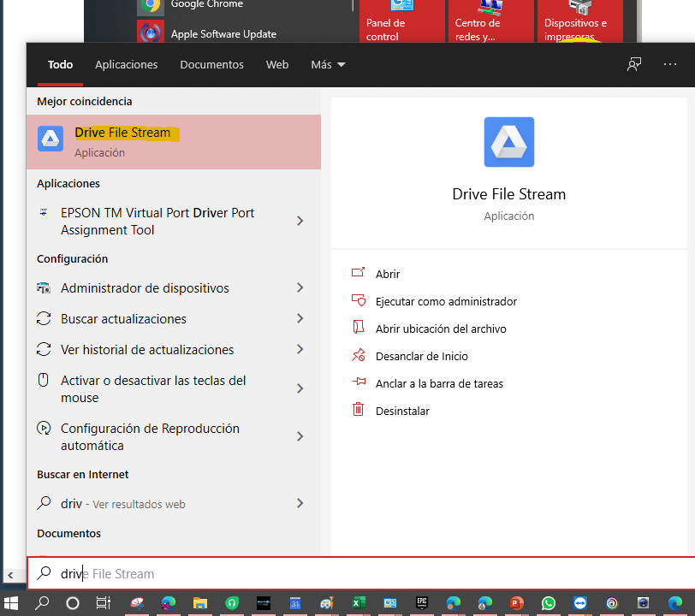Open Panel de control tile in Start menu
This screenshot has height=616, width=695.
pyautogui.click(x=401, y=21)
